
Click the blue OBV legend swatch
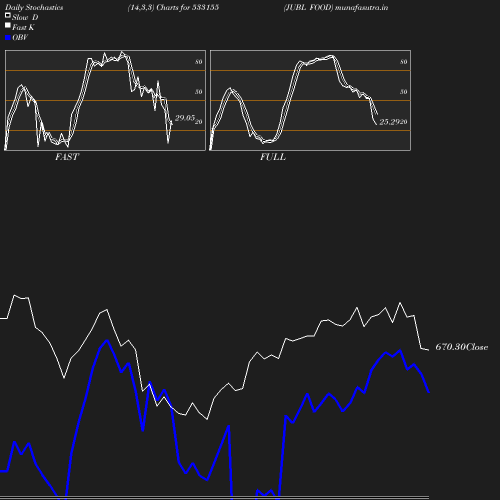tap(8, 38)
